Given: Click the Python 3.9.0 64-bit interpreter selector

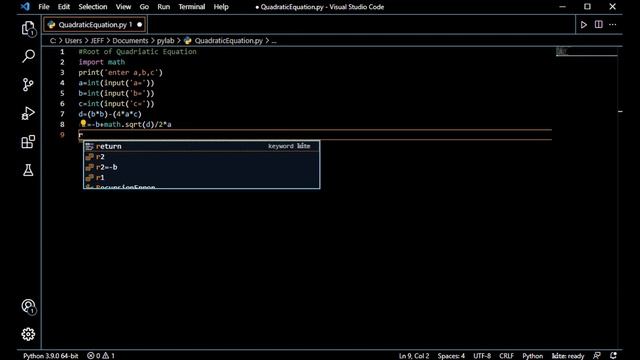Looking at the screenshot, I should pyautogui.click(x=51, y=356).
